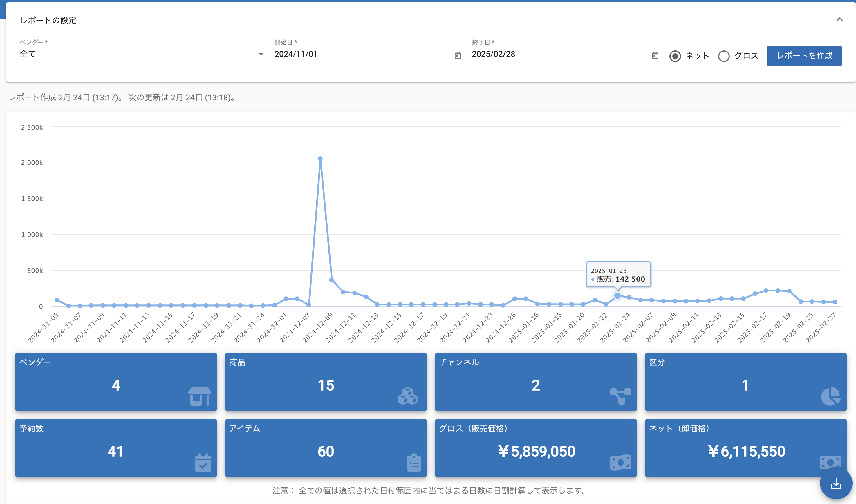Click the start date calendar icon
This screenshot has height=504, width=856.
click(x=458, y=55)
